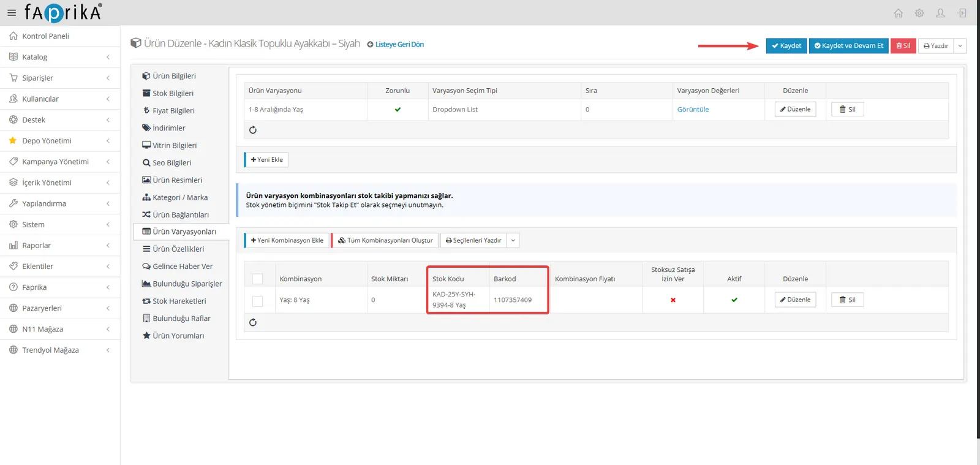The width and height of the screenshot is (980, 465).
Task: Expand the Katalog sidebar menu
Action: pyautogui.click(x=60, y=57)
